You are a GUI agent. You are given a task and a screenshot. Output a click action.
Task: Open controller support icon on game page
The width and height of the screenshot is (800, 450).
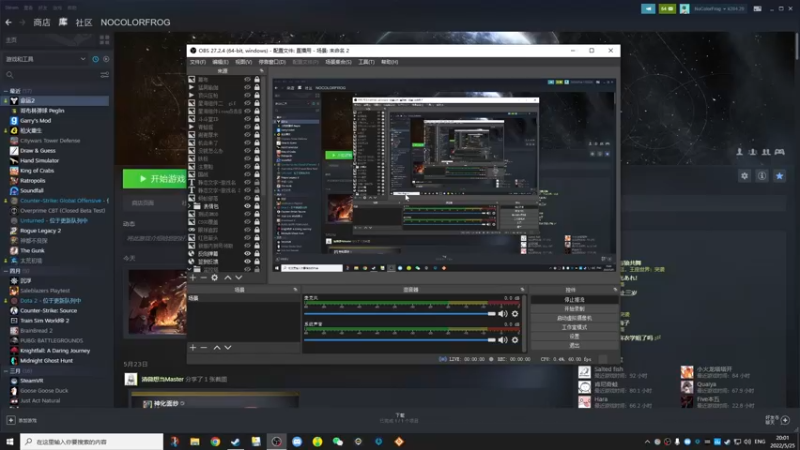coord(780,152)
